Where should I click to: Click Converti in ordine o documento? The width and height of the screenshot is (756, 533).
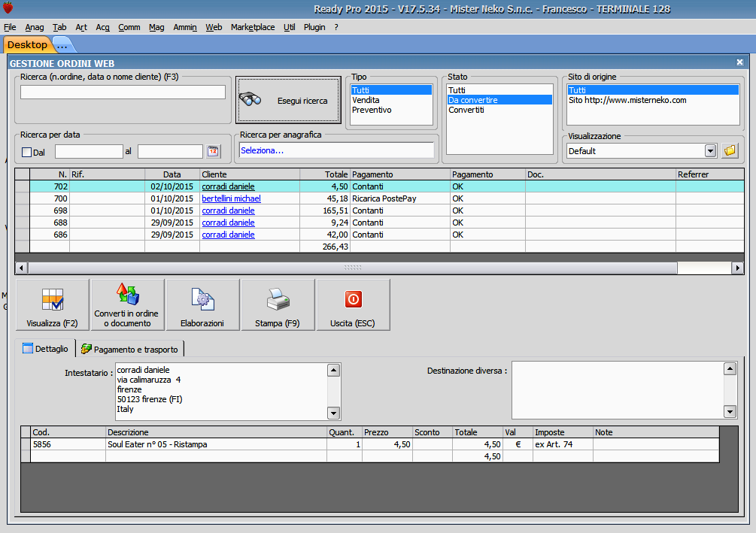pos(127,304)
